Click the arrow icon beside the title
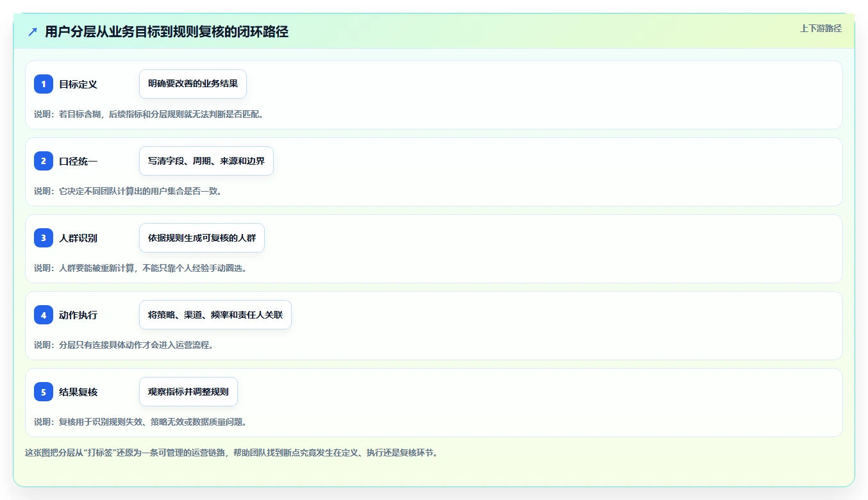The image size is (868, 500). coord(33,31)
